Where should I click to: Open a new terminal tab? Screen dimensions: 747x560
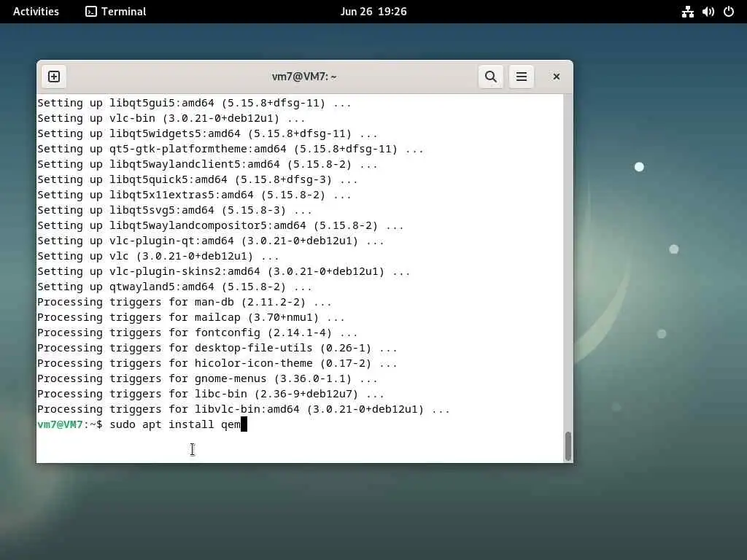pyautogui.click(x=54, y=77)
